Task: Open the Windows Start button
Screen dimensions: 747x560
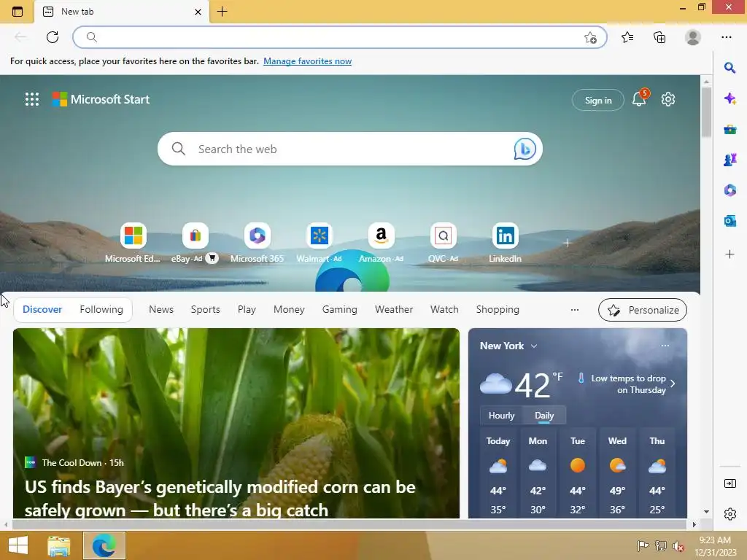Action: 18,545
